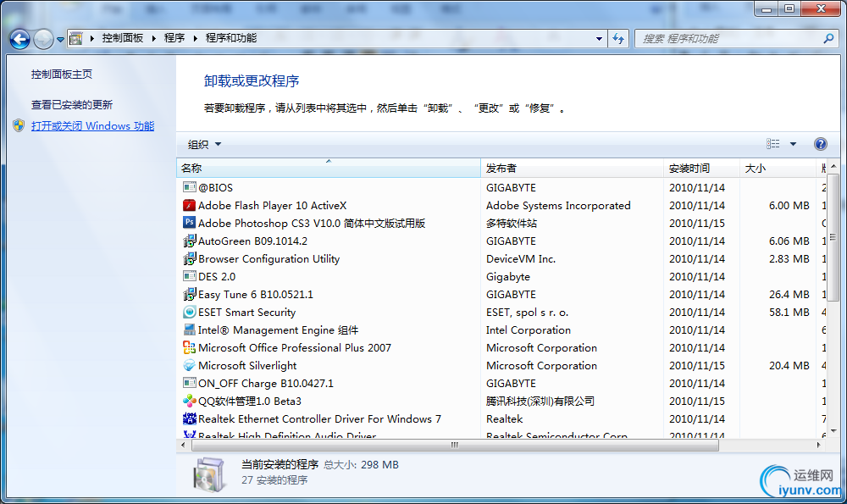This screenshot has height=504, width=847.
Task: Click the Control Panel icon in address bar
Action: (76, 38)
